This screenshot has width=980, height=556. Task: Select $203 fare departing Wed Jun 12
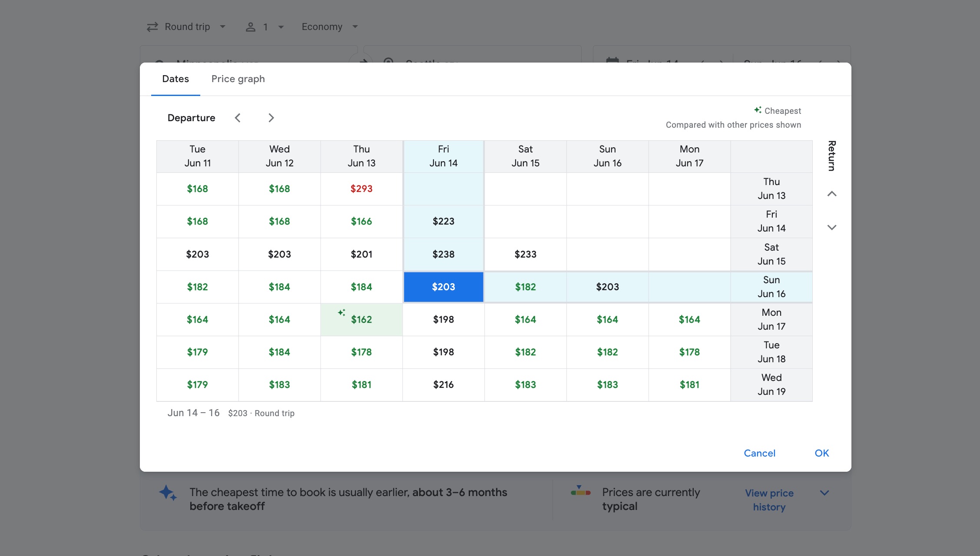279,254
